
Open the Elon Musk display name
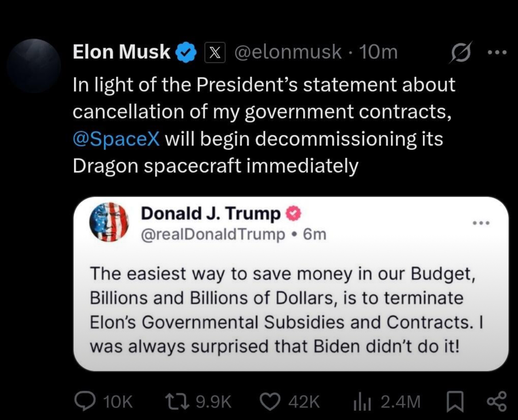coord(122,52)
